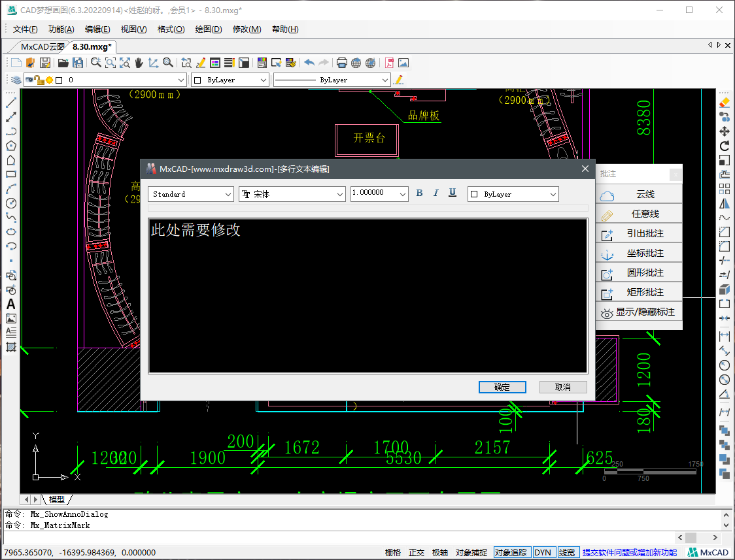Click the 显示/隐藏标注 button

point(640,312)
